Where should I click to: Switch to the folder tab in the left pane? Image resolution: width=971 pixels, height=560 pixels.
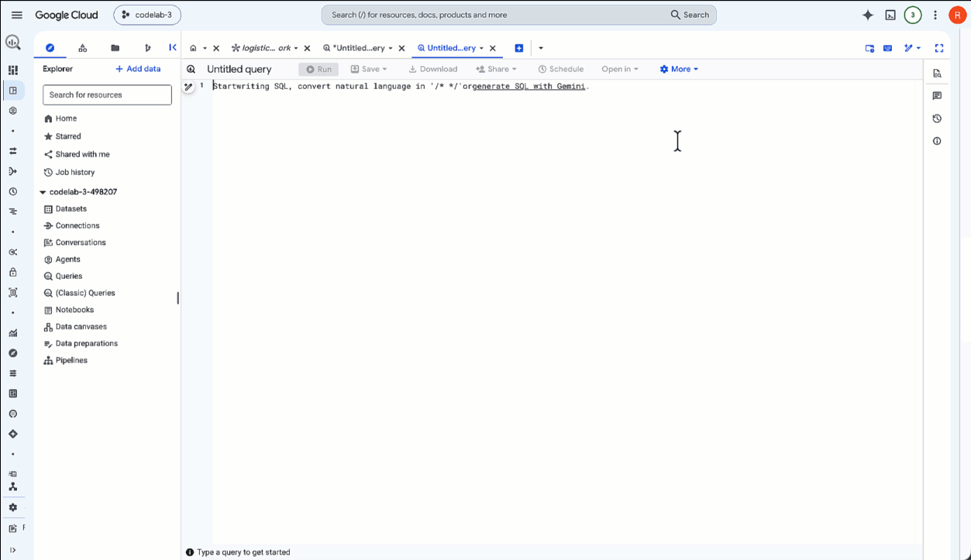tap(115, 48)
